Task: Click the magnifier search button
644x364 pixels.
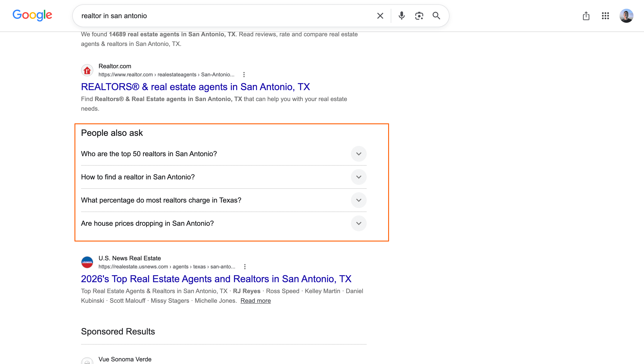Action: click(436, 16)
